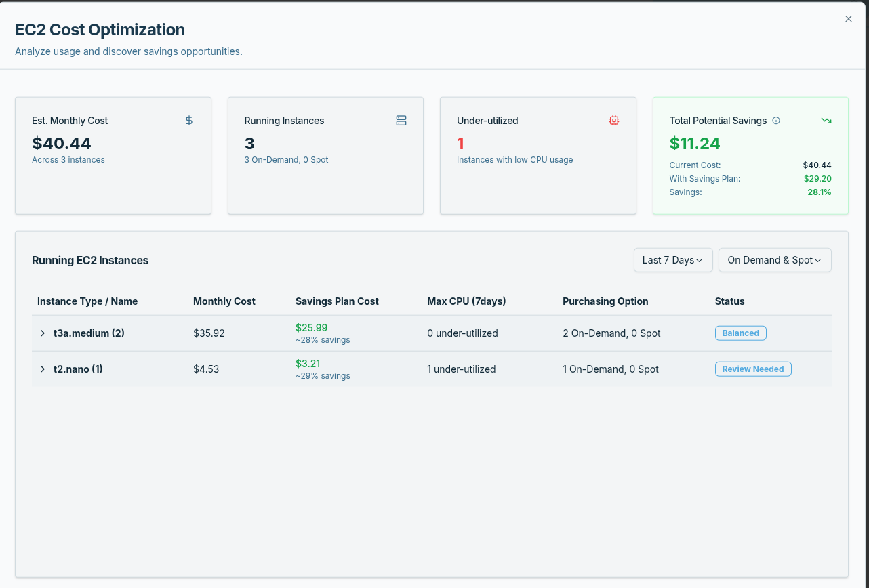Click the dollar sign icon on cost card

(x=189, y=120)
